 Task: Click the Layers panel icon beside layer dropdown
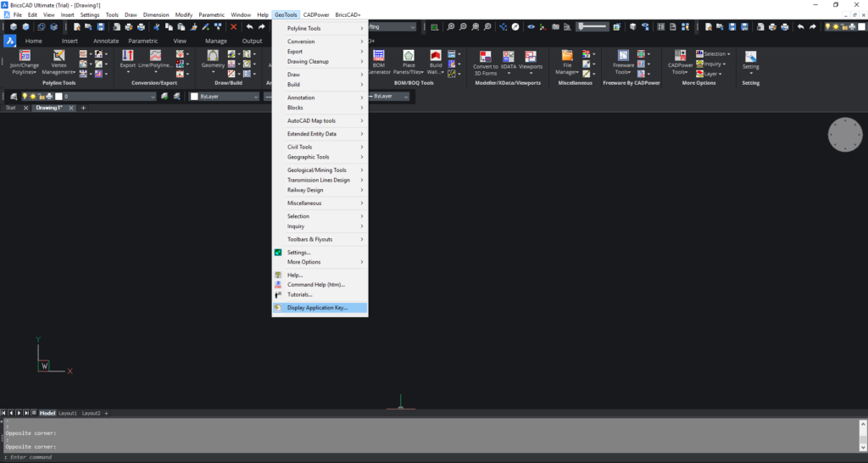(x=14, y=97)
